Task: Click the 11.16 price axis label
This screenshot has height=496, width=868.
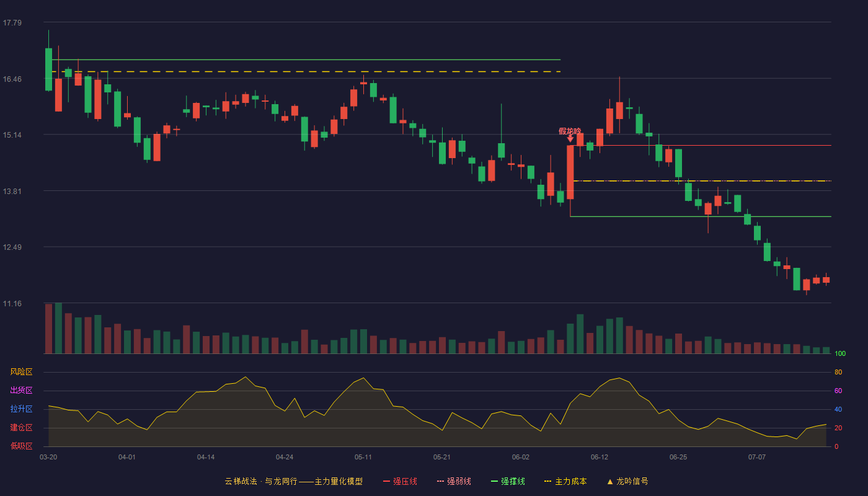Action: tap(12, 304)
